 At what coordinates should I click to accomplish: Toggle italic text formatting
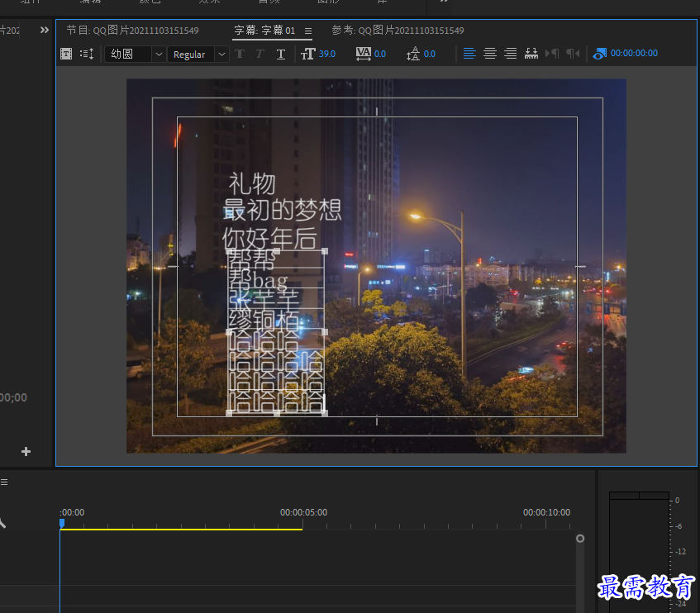click(x=260, y=54)
